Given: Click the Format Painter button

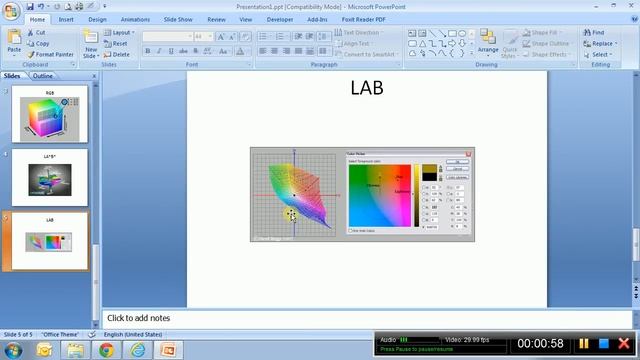Looking at the screenshot, I should pos(50,54).
